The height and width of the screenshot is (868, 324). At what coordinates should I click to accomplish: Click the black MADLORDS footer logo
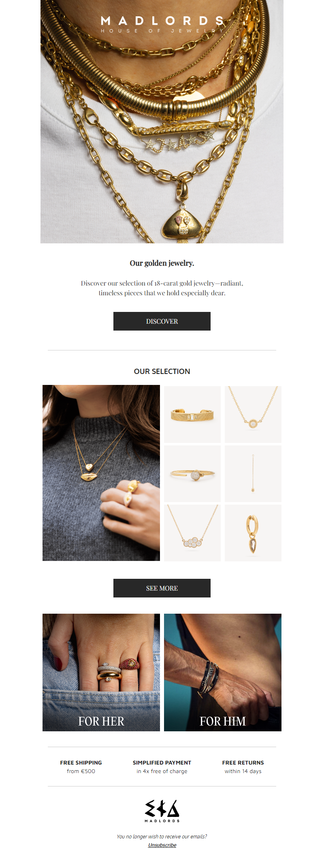pyautogui.click(x=162, y=811)
